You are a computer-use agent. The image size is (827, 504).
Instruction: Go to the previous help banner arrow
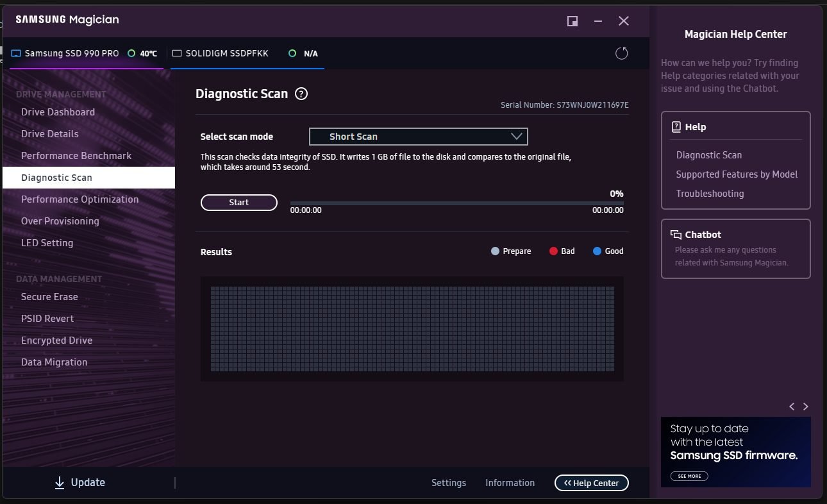click(x=792, y=407)
